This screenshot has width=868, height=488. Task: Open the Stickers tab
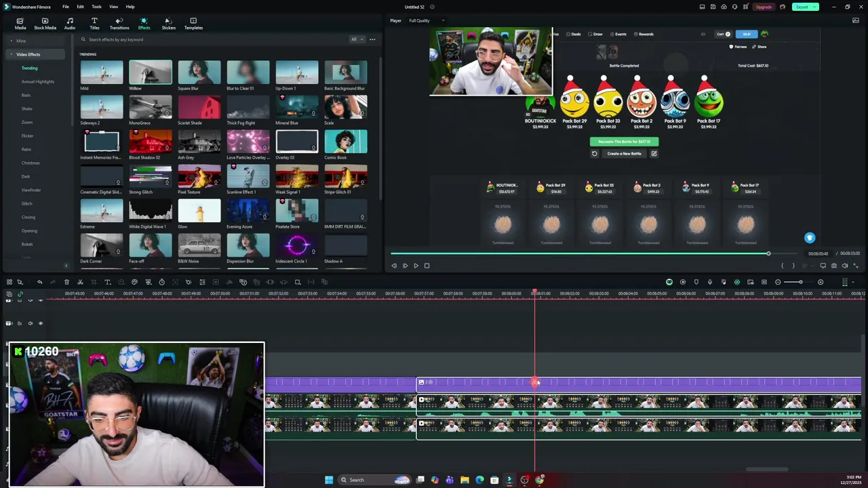[x=169, y=24]
